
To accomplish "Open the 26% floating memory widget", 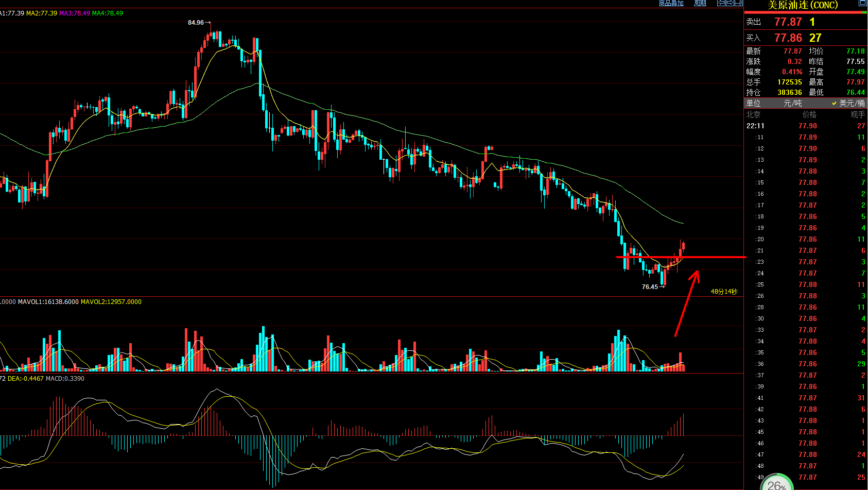I will point(776,483).
